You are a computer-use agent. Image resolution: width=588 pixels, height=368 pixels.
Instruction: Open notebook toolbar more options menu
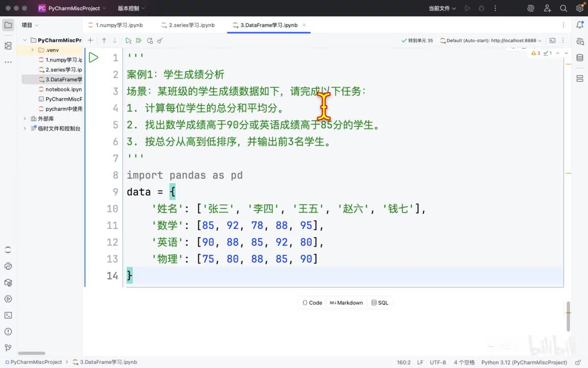[563, 40]
